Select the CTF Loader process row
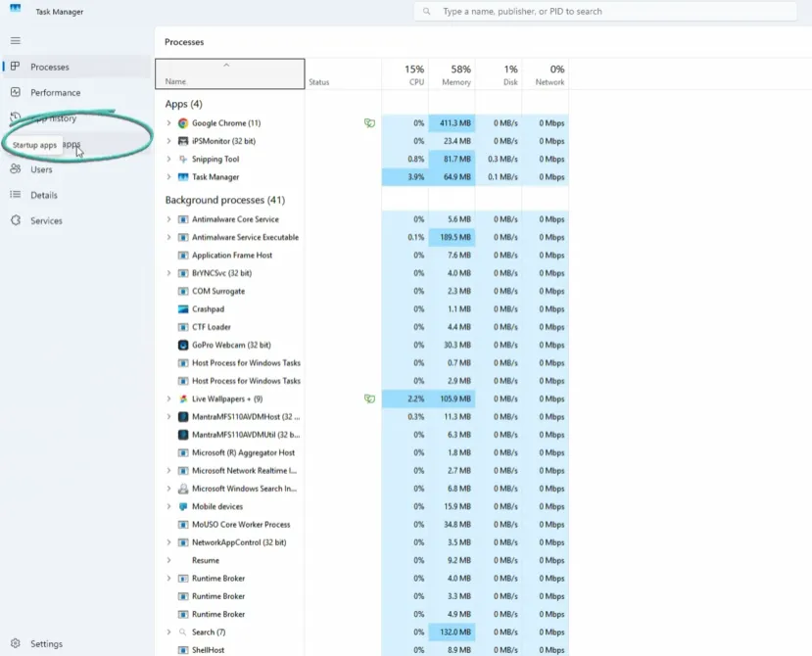 pyautogui.click(x=361, y=327)
